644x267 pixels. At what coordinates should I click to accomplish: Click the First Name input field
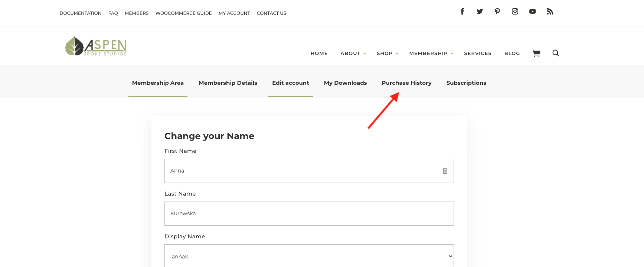(x=309, y=171)
